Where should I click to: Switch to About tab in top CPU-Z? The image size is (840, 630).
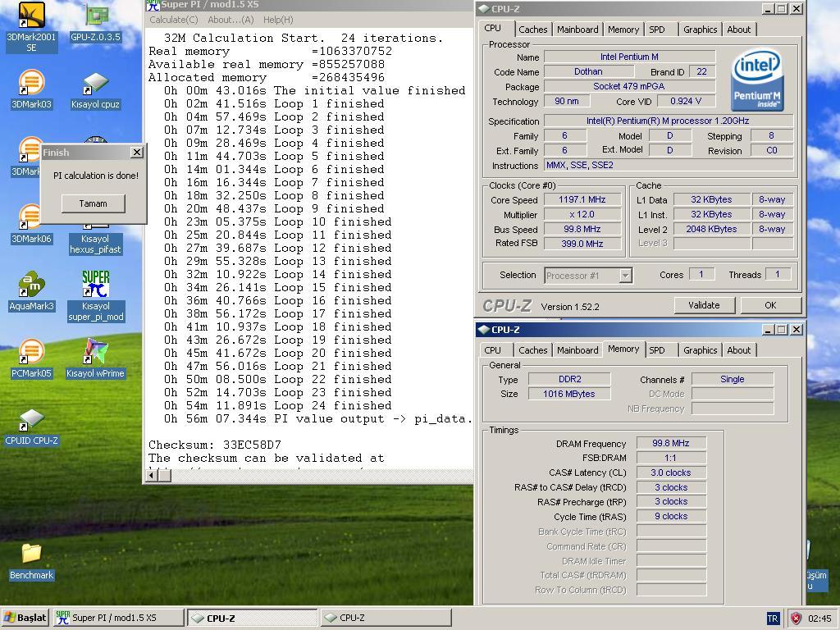(739, 30)
